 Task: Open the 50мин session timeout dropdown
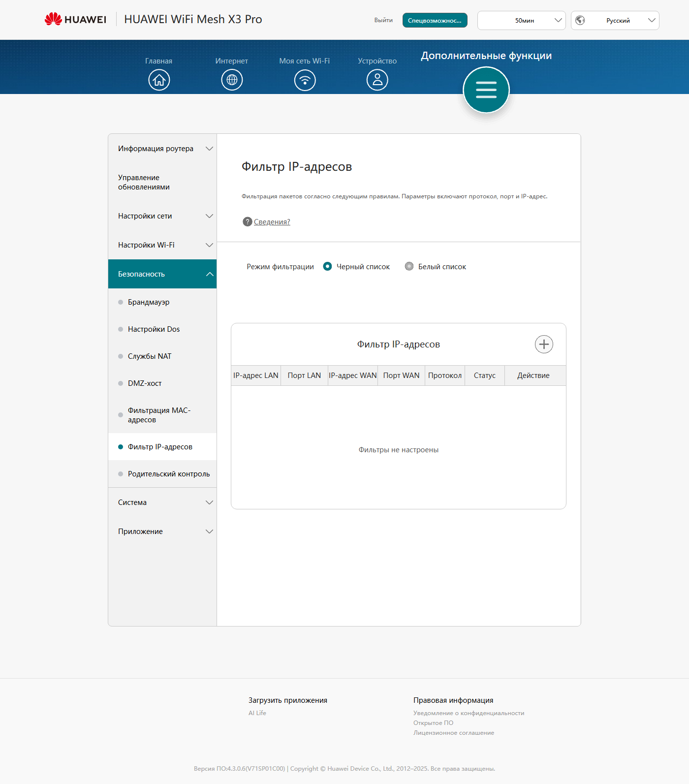[x=522, y=20]
